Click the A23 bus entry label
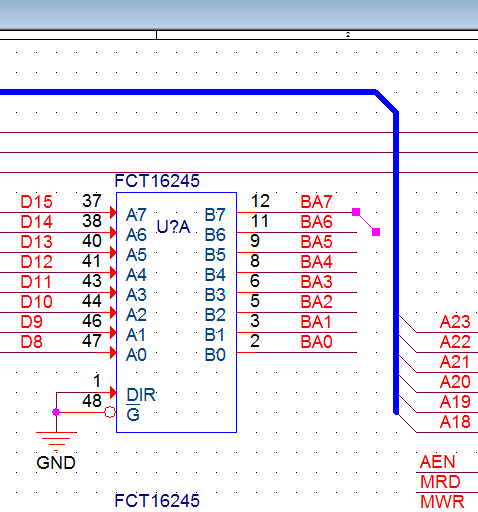The height and width of the screenshot is (512, 478). [455, 322]
